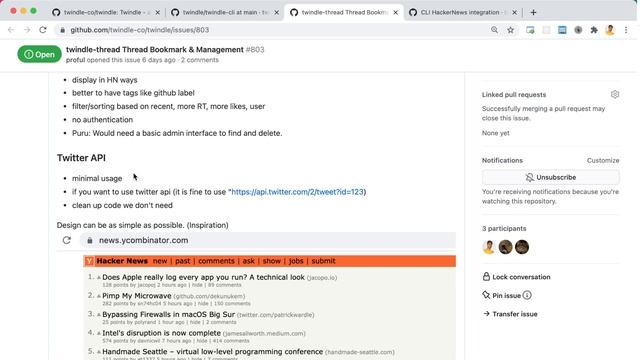The image size is (640, 360).
Task: Click the Twitter API heading
Action: 81,158
